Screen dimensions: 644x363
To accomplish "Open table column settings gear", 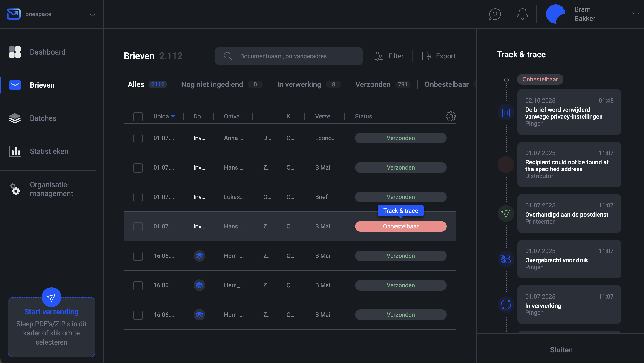I will 451,116.
